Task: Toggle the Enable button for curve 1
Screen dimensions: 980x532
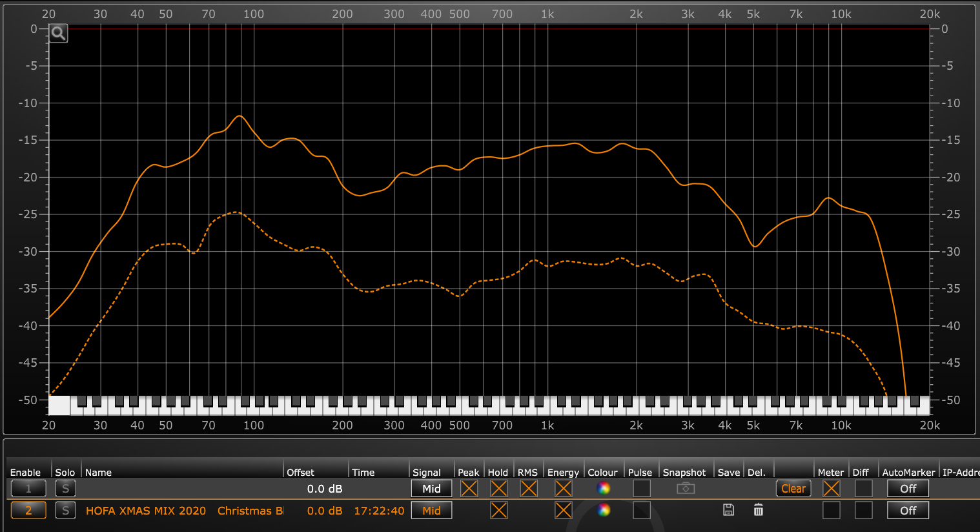Action: click(x=28, y=489)
